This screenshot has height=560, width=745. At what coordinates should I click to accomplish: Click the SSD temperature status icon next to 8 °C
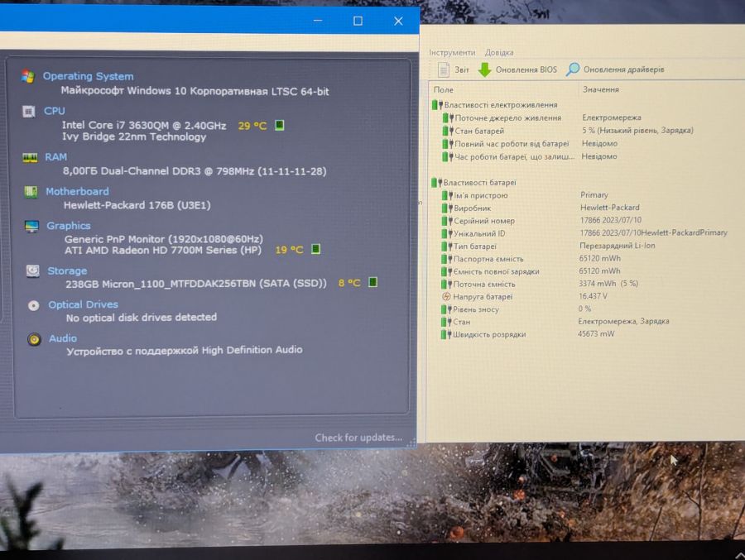pyautogui.click(x=373, y=282)
